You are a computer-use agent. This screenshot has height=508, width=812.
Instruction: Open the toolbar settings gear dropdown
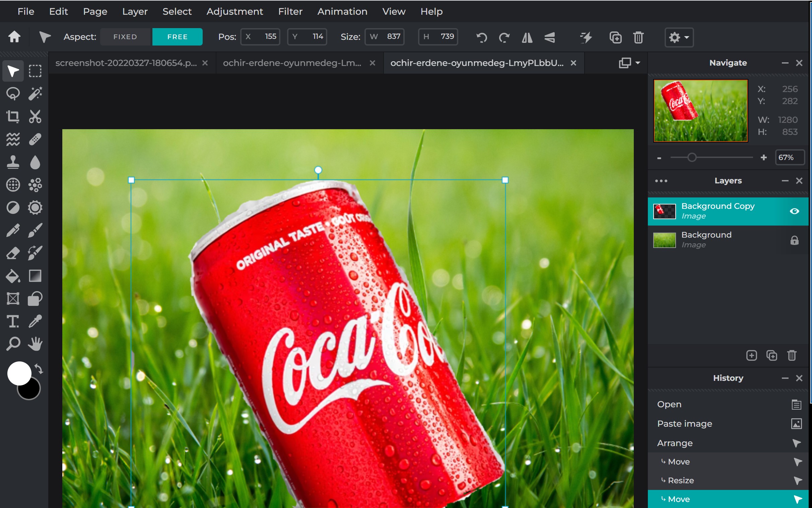coord(679,37)
